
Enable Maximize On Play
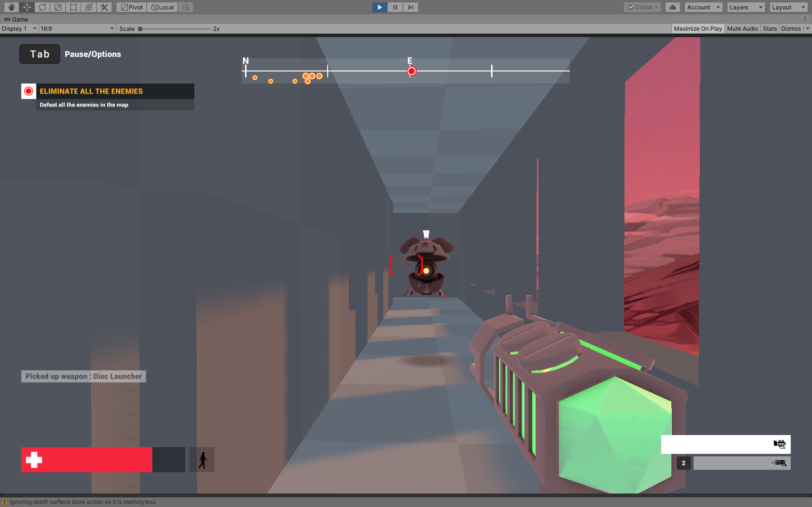[698, 28]
